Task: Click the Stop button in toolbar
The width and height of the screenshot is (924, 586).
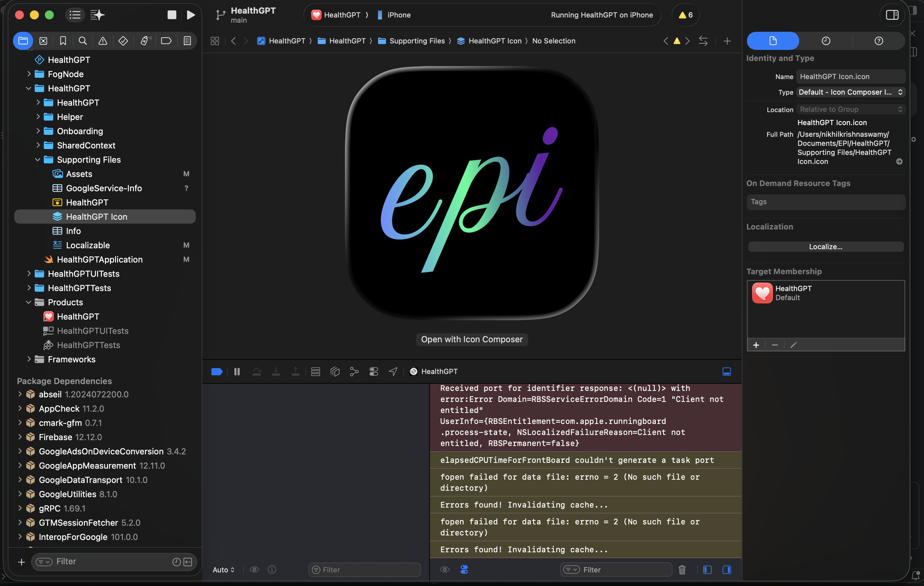Action: coord(172,15)
